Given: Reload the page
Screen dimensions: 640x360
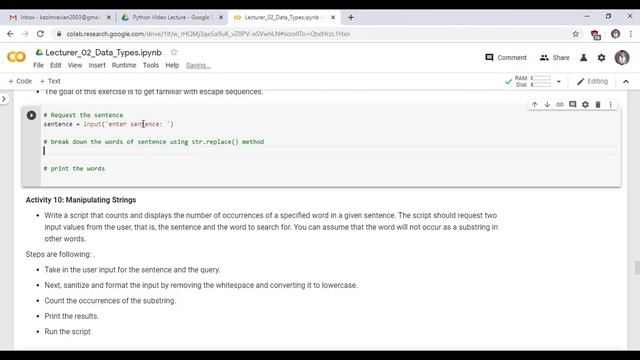Looking at the screenshot, I should (40, 34).
